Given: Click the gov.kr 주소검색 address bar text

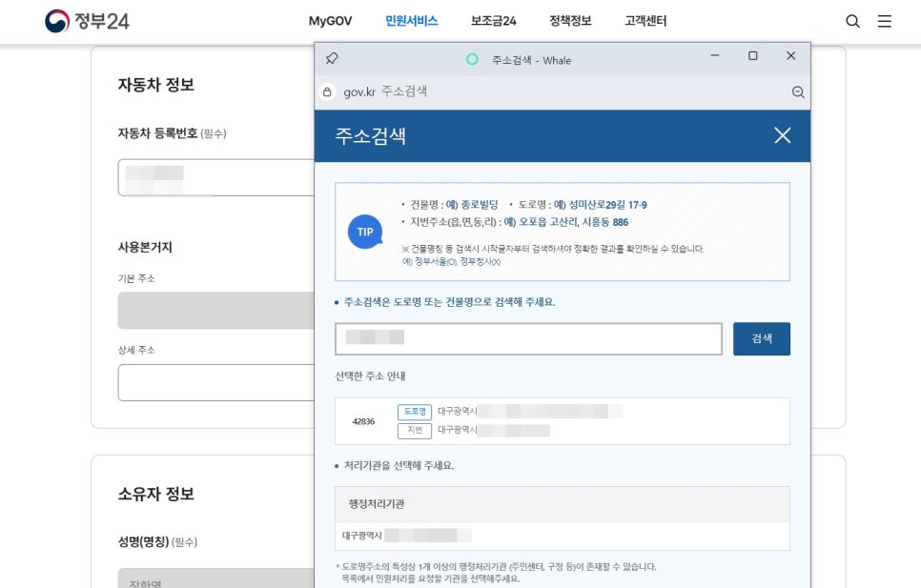Looking at the screenshot, I should (385, 91).
